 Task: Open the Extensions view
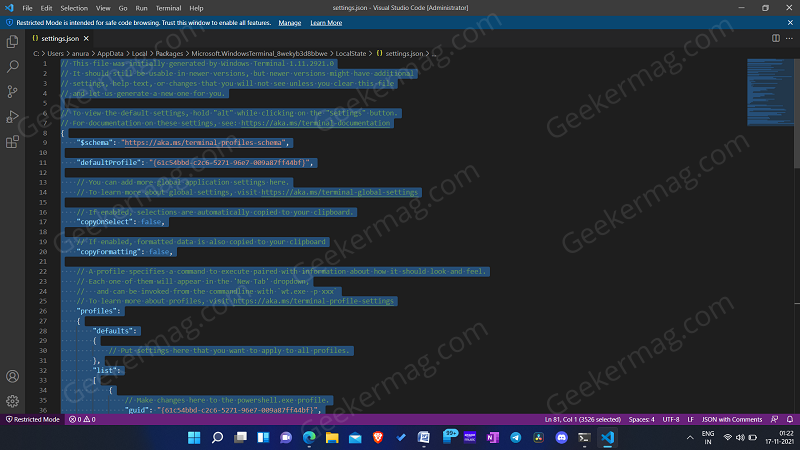(12, 142)
